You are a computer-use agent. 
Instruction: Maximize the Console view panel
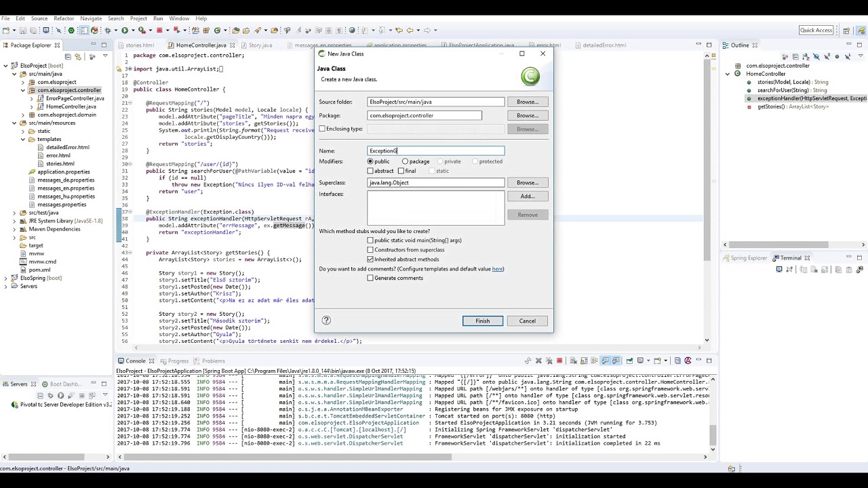coord(709,361)
